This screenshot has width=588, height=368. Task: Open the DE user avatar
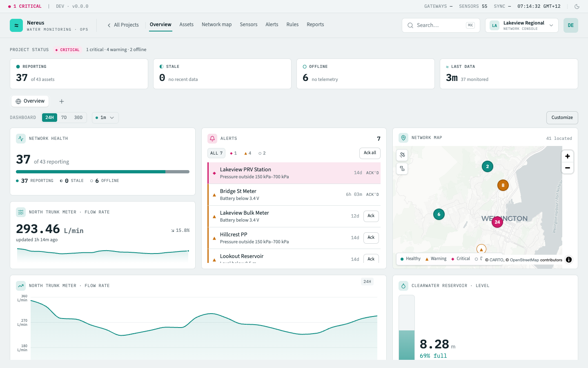click(x=571, y=25)
